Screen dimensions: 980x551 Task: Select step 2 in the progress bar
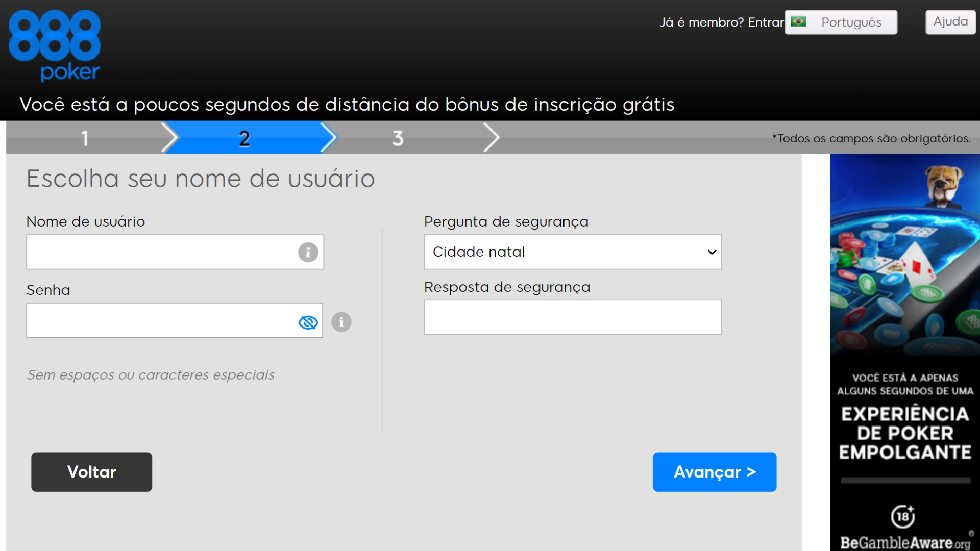click(244, 137)
